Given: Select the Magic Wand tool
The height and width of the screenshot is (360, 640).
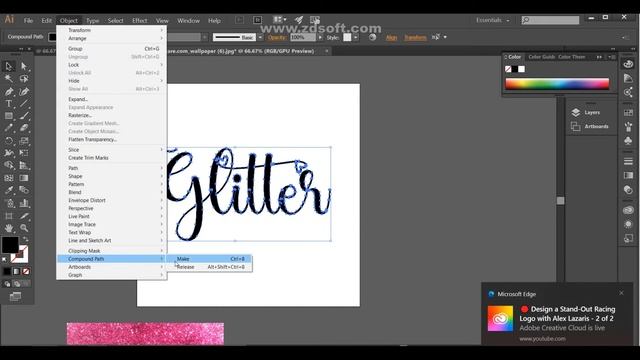Looking at the screenshot, I should 9,78.
